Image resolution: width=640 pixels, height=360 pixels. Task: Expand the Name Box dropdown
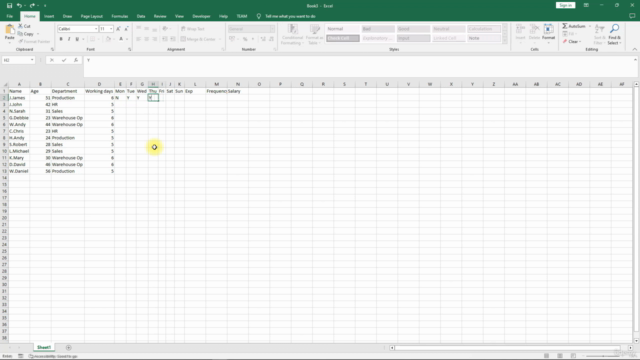pyautogui.click(x=32, y=60)
